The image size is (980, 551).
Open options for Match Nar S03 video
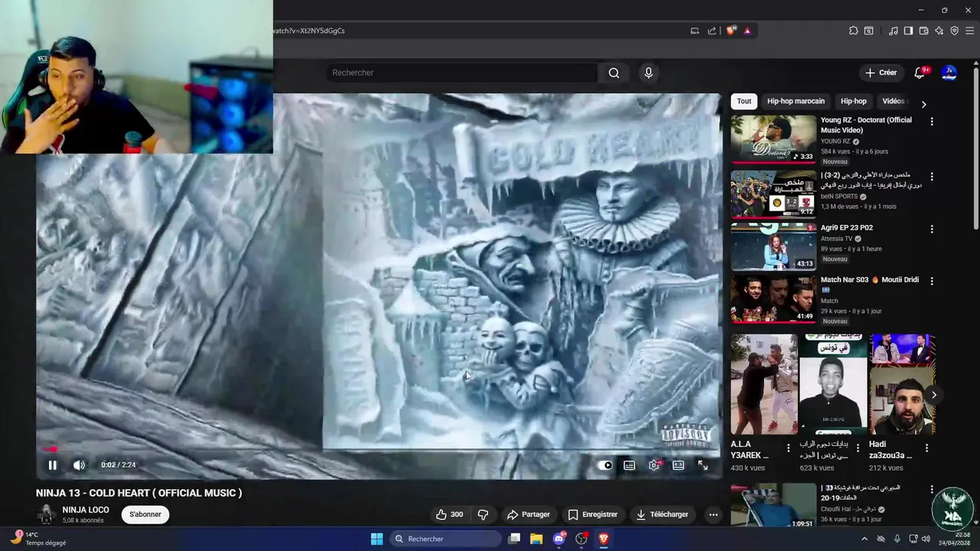932,281
